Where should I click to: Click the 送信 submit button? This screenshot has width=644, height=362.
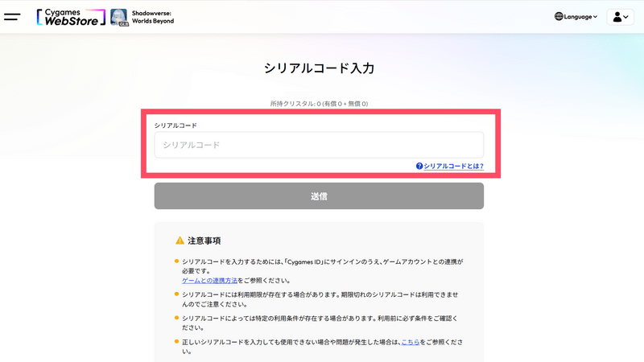click(319, 196)
